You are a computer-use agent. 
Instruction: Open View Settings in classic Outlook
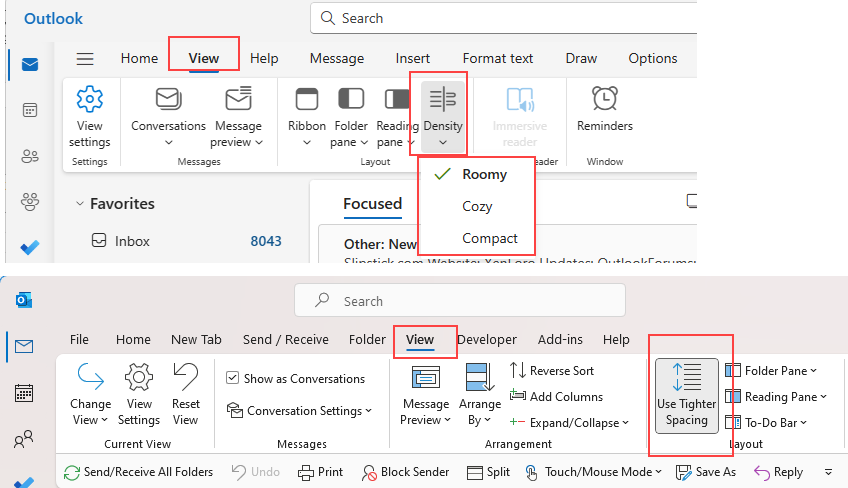pos(139,394)
